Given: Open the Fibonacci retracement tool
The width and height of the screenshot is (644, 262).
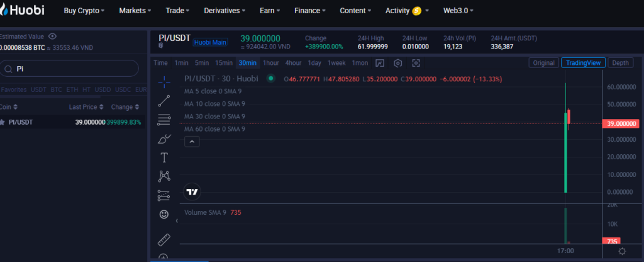Looking at the screenshot, I should (164, 119).
